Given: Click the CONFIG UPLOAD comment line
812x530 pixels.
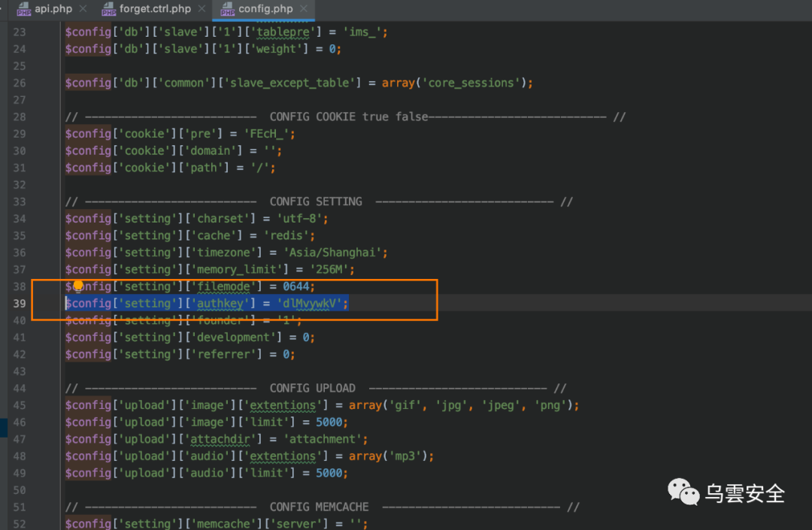Looking at the screenshot, I should (316, 388).
